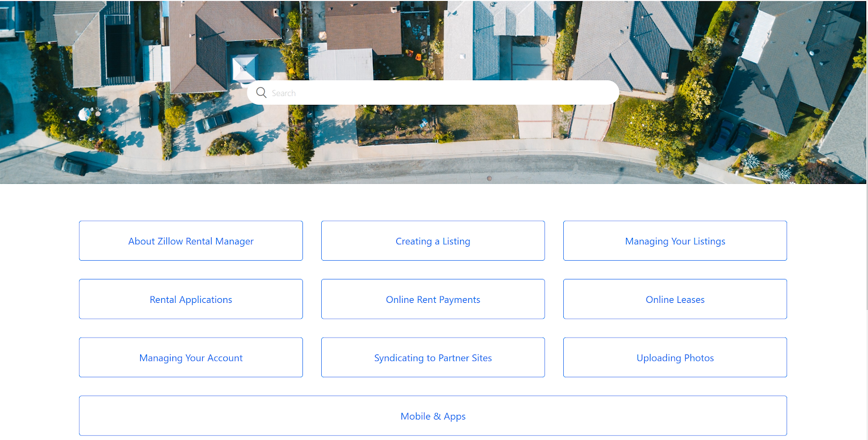Open the Creating a Listing topic
Screen dimensions: 868x440
tap(433, 241)
